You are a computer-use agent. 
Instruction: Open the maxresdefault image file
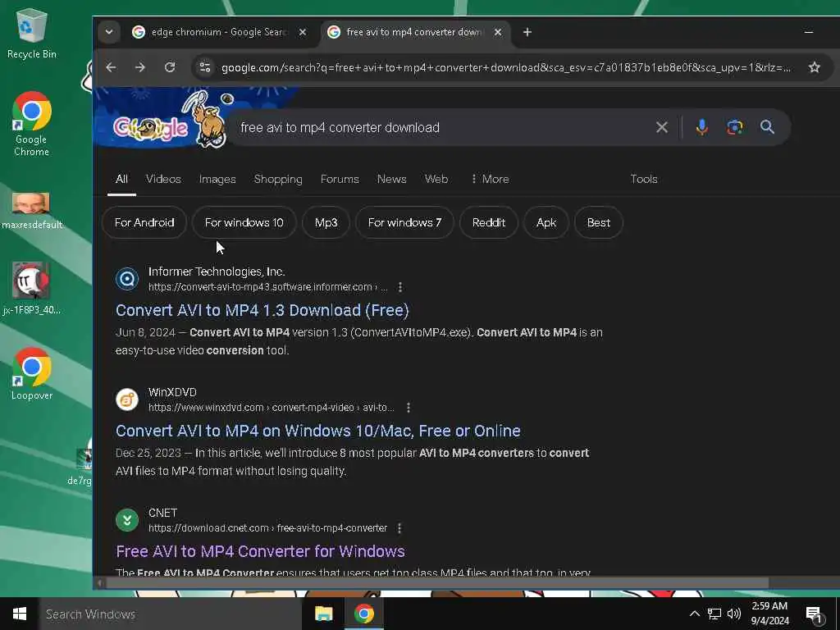point(32,211)
